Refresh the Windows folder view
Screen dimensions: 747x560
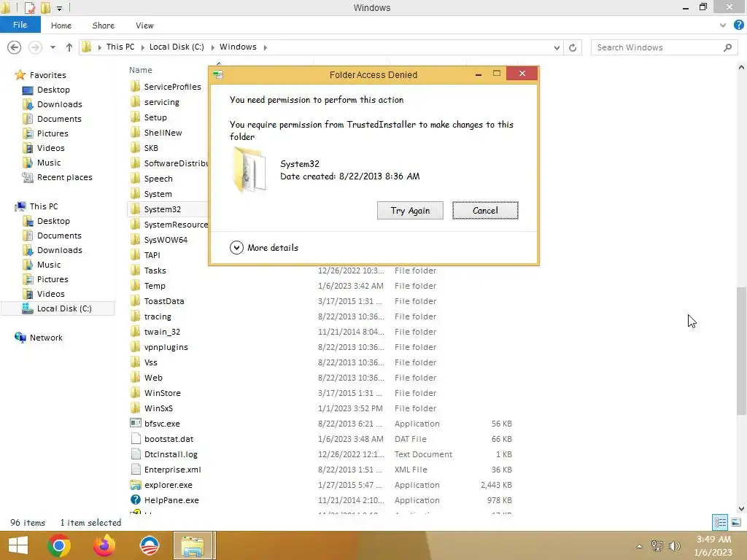coord(573,47)
